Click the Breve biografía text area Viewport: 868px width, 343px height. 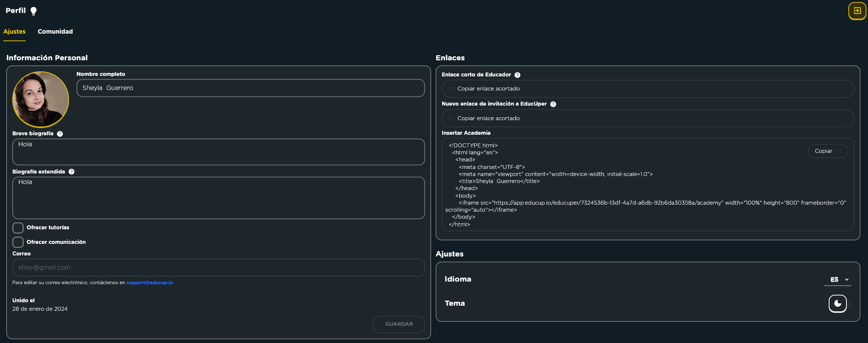pos(219,152)
